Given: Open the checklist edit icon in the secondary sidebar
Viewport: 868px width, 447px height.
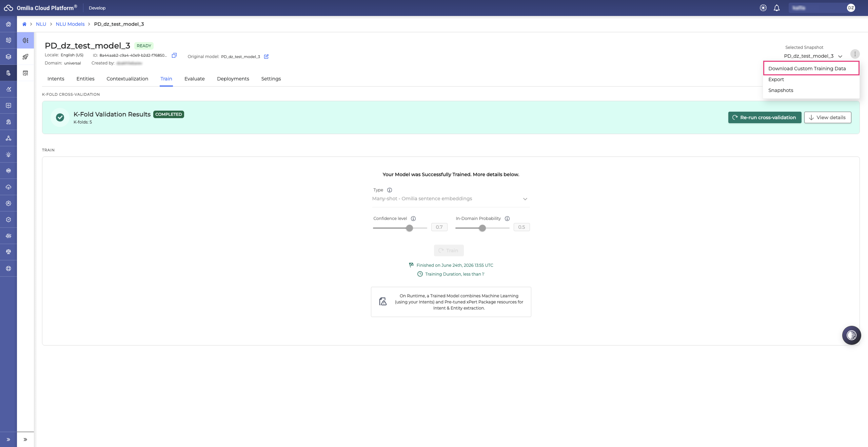Looking at the screenshot, I should (25, 73).
